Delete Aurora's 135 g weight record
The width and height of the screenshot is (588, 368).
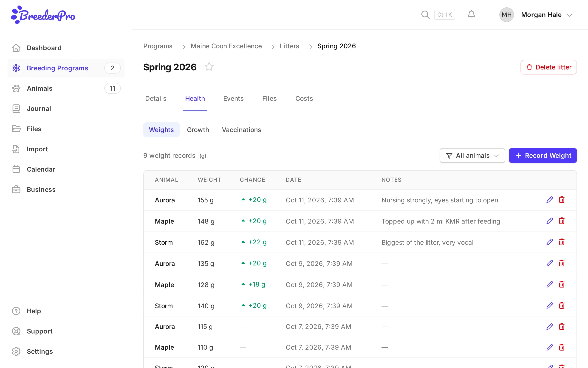562,263
